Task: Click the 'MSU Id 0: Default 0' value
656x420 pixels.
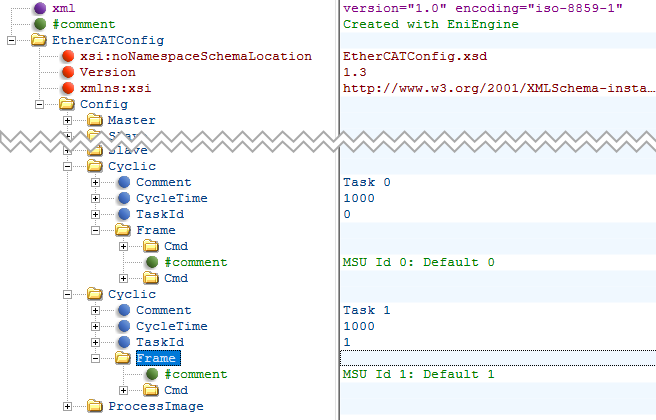Action: click(x=418, y=262)
